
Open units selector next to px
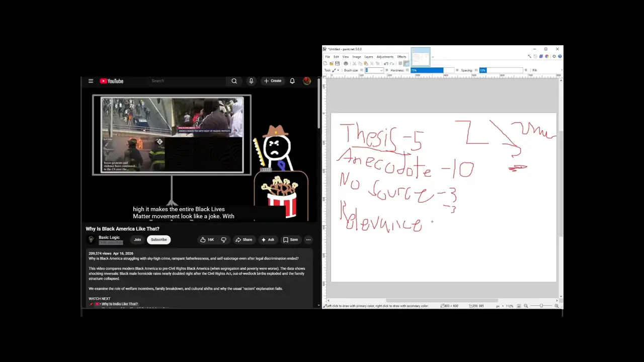tap(503, 306)
